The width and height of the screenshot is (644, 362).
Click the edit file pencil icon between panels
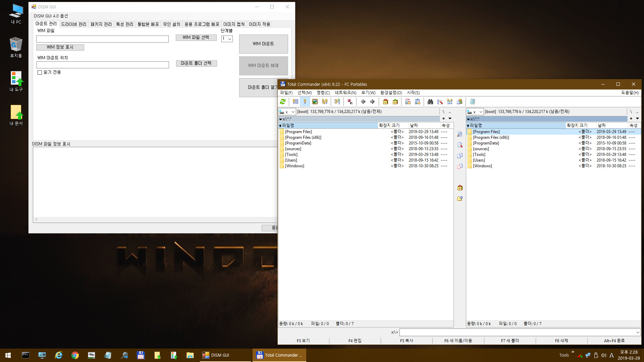pyautogui.click(x=460, y=145)
